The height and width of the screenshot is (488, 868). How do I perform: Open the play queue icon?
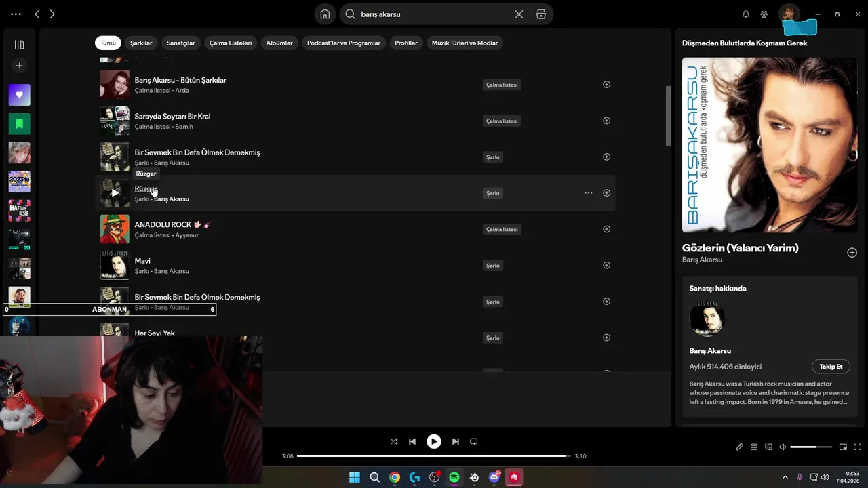(x=754, y=447)
